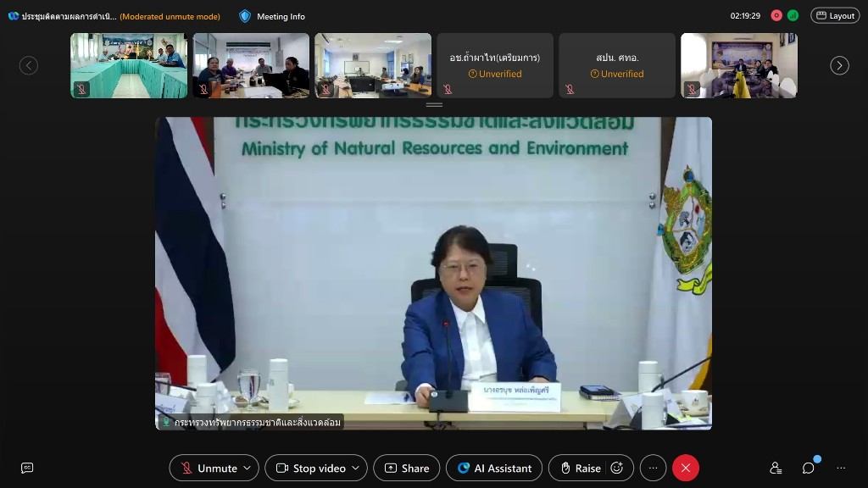Leave the meeting with red X button

[685, 468]
